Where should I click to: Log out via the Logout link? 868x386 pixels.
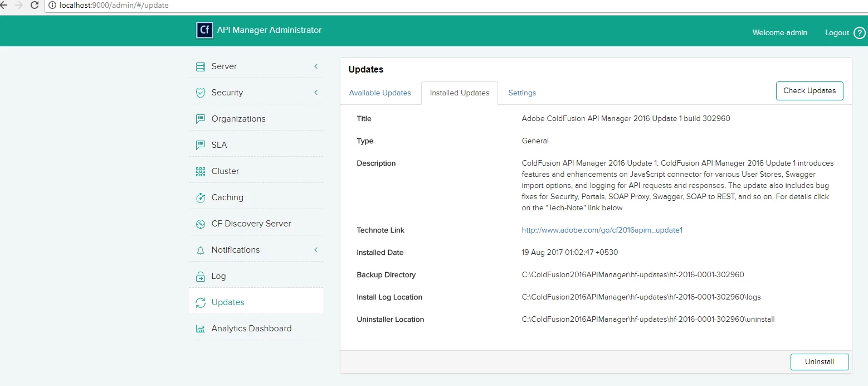pos(837,33)
